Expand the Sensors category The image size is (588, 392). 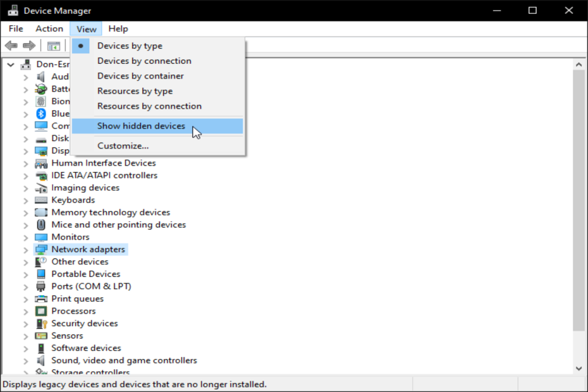tap(25, 336)
